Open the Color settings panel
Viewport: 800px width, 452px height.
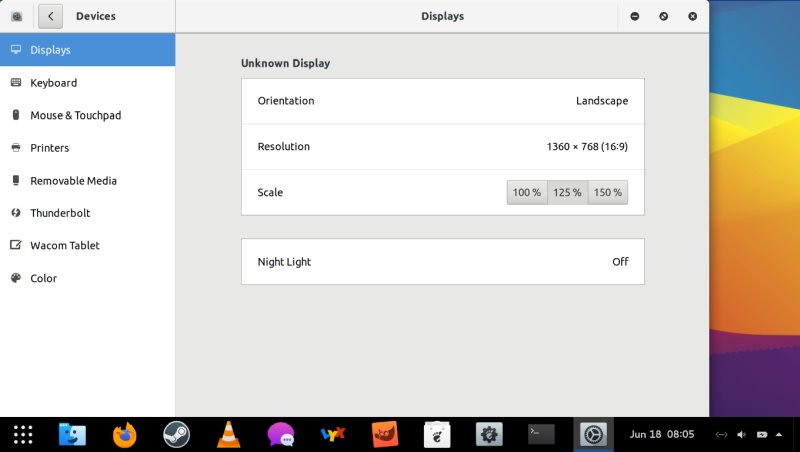coord(44,279)
